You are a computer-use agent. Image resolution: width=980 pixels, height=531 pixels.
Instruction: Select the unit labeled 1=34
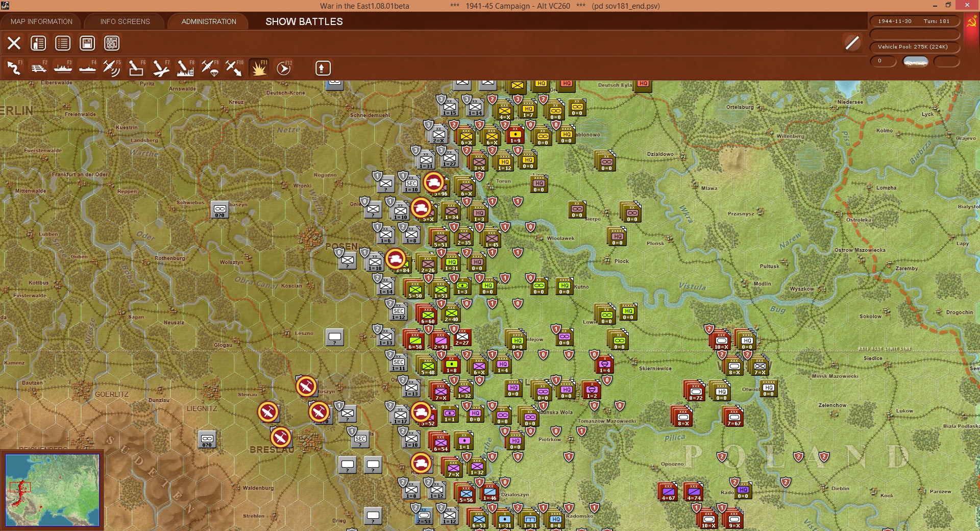[451, 211]
